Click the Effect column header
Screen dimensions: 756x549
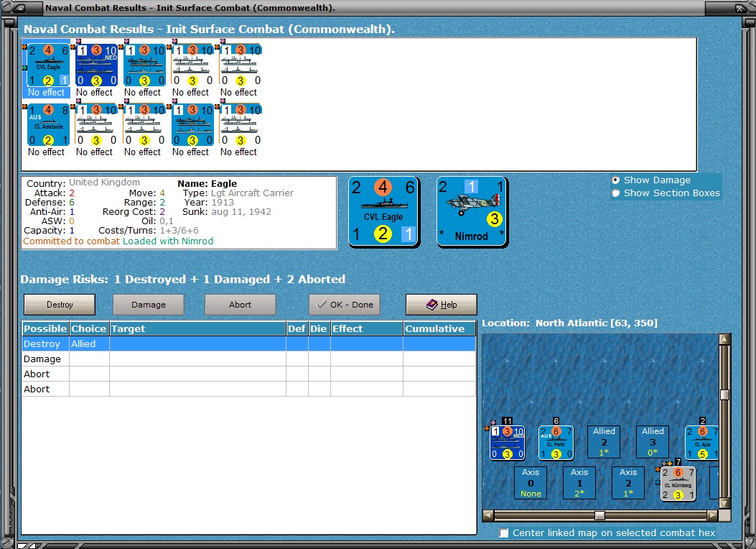pos(366,328)
